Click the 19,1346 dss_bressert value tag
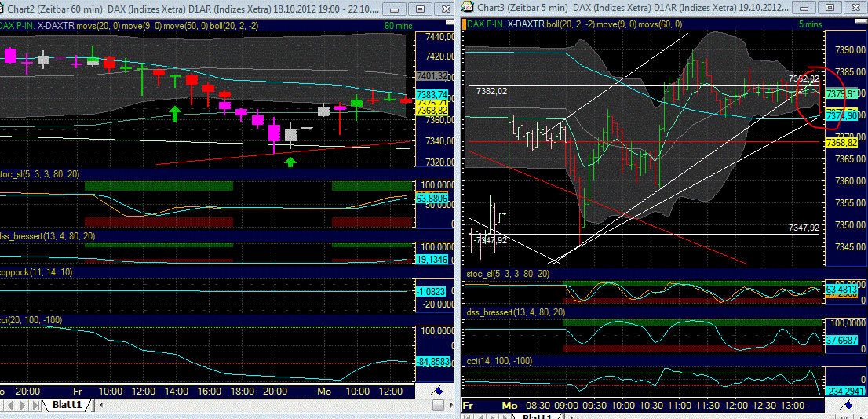Image resolution: width=868 pixels, height=419 pixels. click(431, 259)
